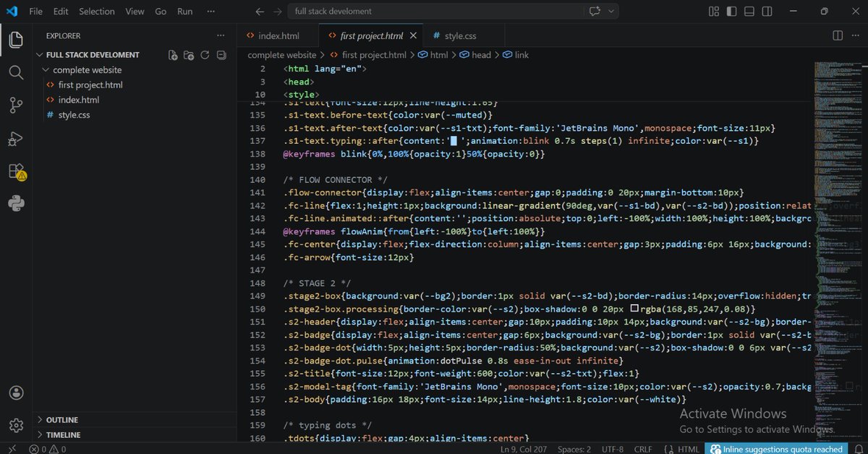This screenshot has height=454, width=868.
Task: Go back using the navigation arrow
Action: [x=260, y=12]
